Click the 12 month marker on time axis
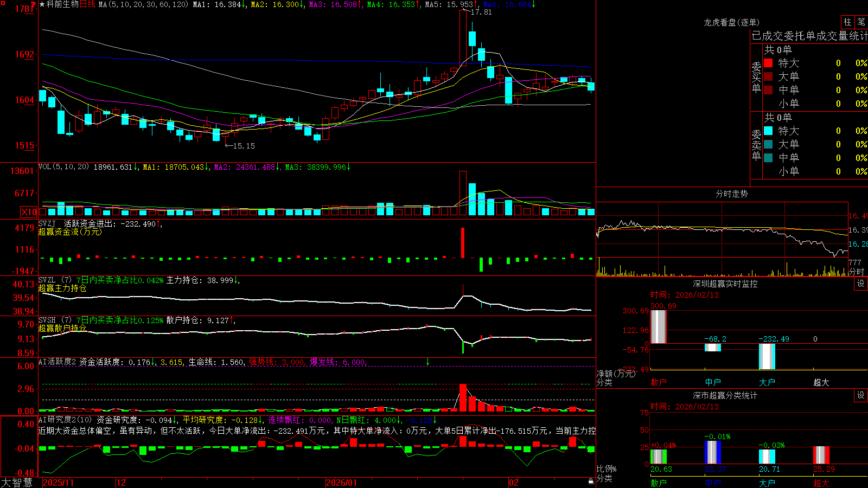Screen dimensions: 868x488 coord(122,483)
